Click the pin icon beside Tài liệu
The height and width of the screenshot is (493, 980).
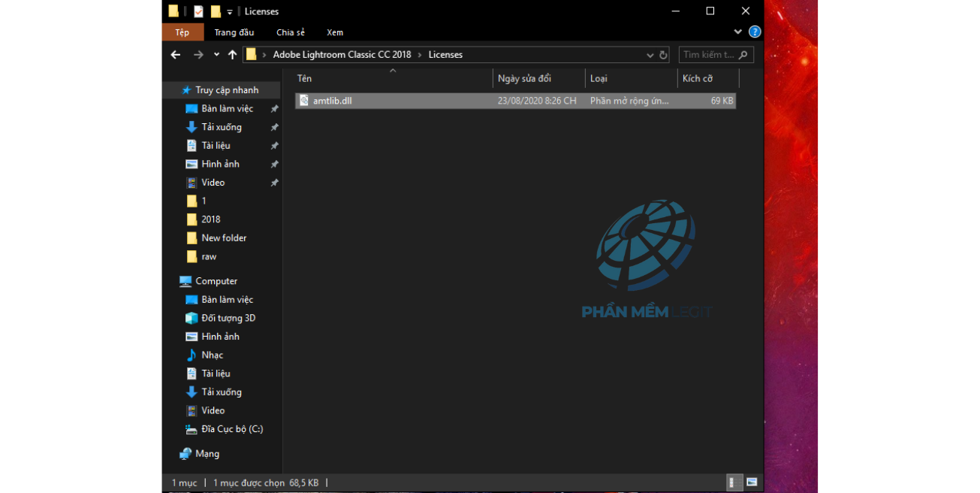click(274, 146)
